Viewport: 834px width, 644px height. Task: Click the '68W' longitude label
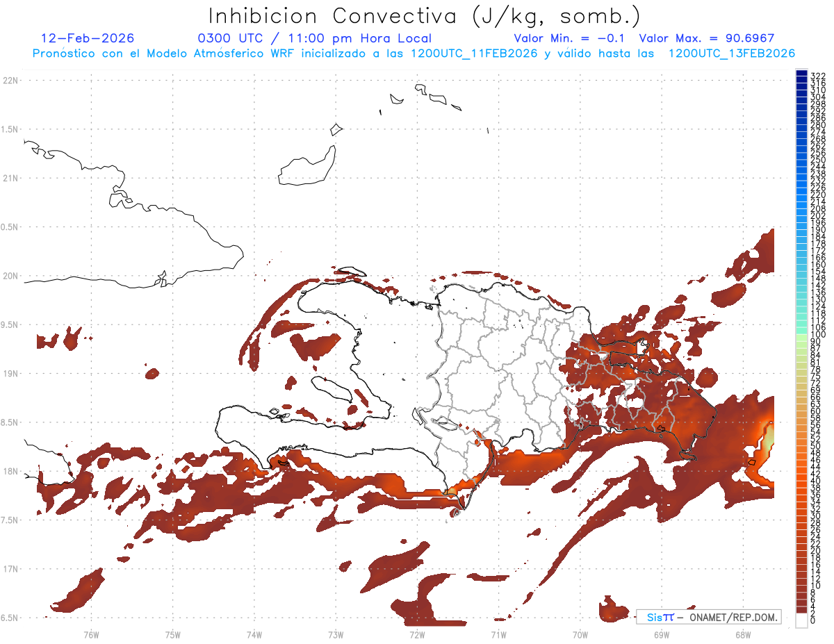click(743, 634)
